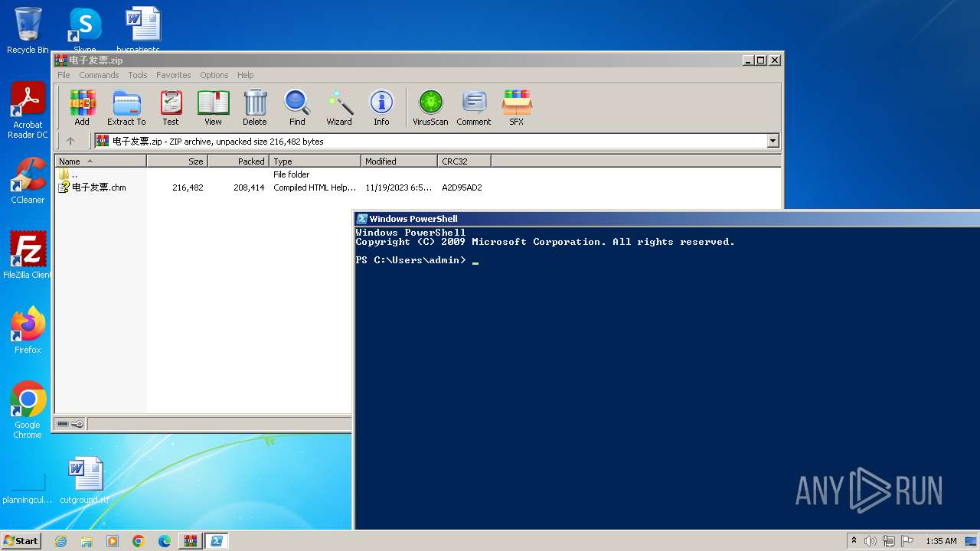Open the Favorites menu
The height and width of the screenshot is (551, 980).
coord(174,75)
